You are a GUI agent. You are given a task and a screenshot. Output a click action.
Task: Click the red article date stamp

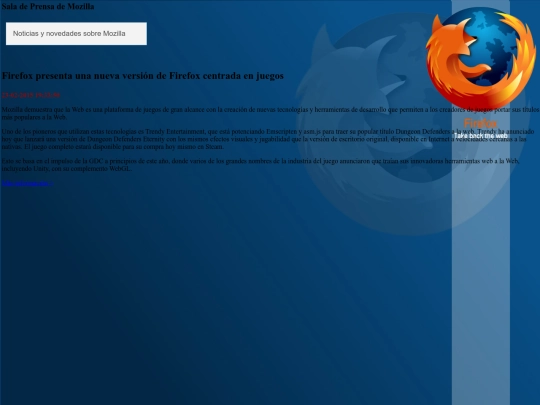(31, 95)
